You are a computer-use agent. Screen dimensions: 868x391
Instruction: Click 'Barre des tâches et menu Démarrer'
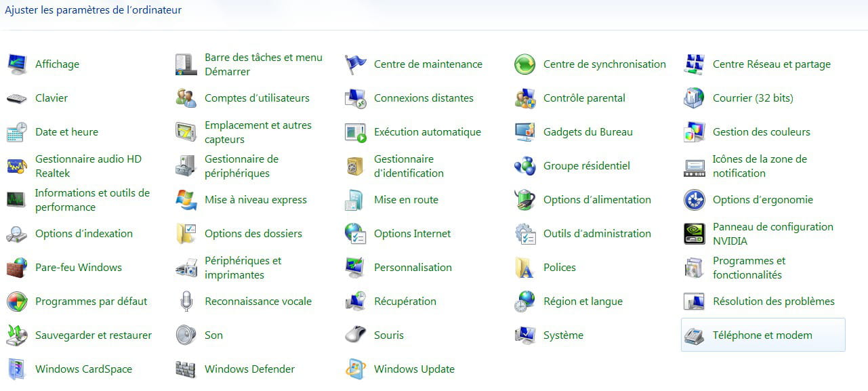click(264, 64)
